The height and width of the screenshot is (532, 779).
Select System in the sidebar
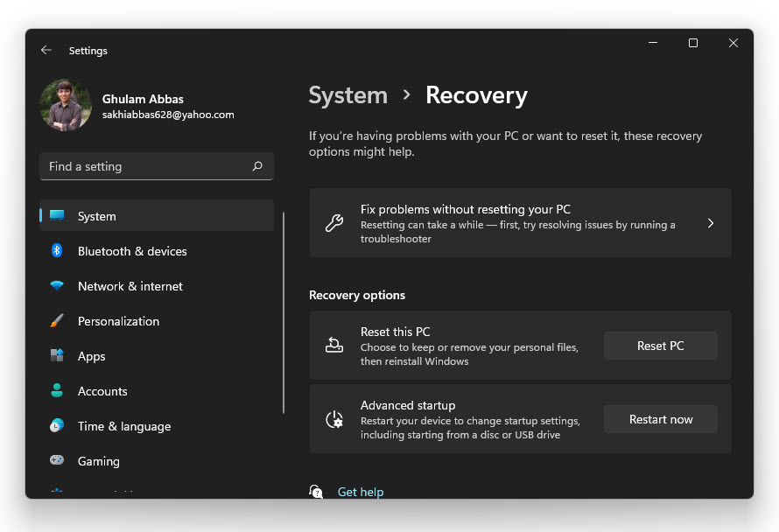click(x=157, y=216)
